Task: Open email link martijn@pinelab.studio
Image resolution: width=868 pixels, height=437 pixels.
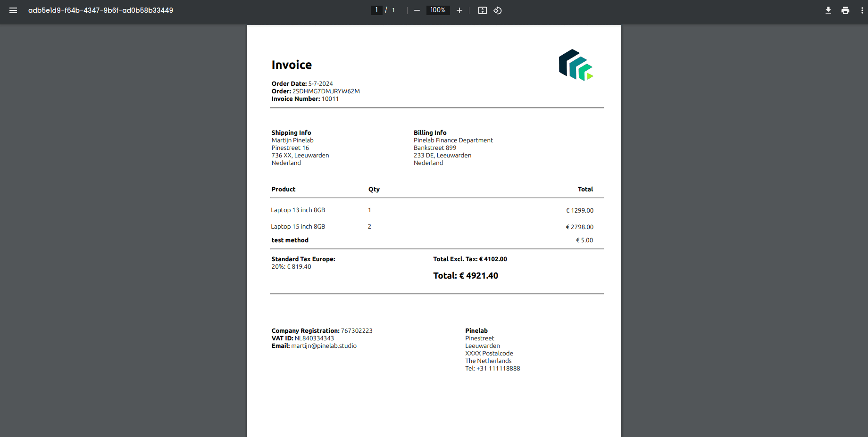Action: click(324, 346)
